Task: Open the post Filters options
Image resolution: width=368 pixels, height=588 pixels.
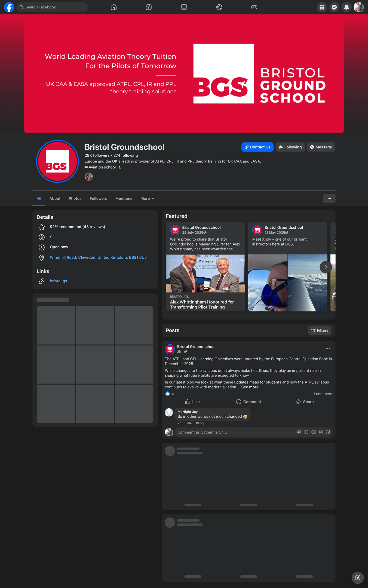Action: (320, 330)
